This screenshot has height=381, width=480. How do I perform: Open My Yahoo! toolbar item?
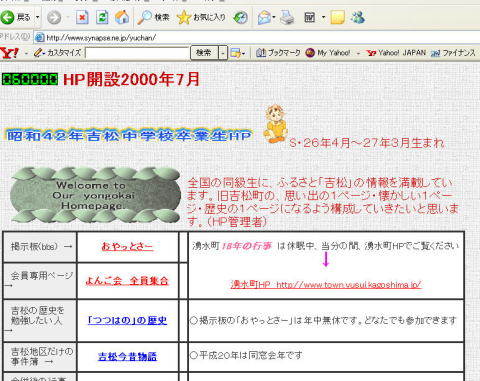coord(328,53)
